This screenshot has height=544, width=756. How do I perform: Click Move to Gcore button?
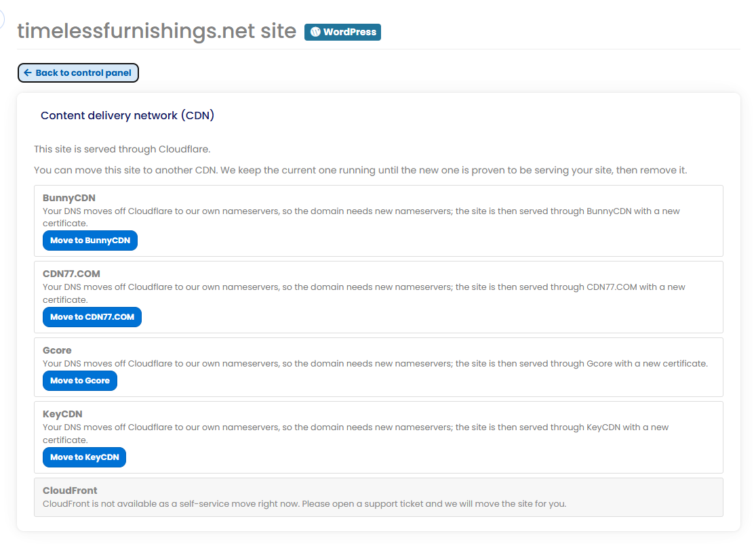point(80,381)
